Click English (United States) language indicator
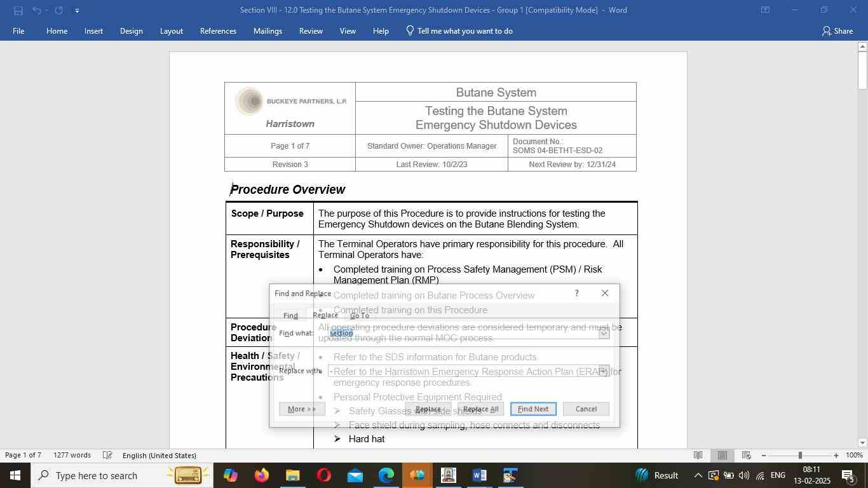 point(159,455)
